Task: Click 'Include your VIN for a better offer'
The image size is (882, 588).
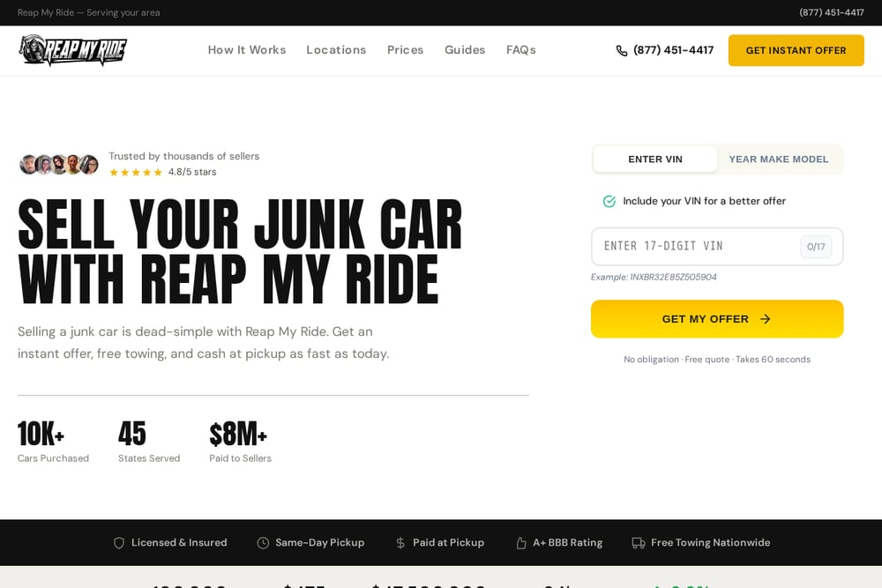Action: click(x=704, y=201)
